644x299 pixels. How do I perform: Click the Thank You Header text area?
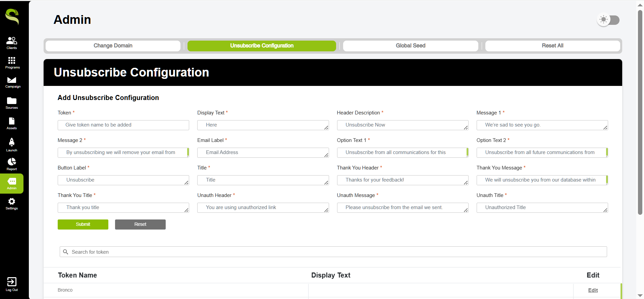point(402,180)
